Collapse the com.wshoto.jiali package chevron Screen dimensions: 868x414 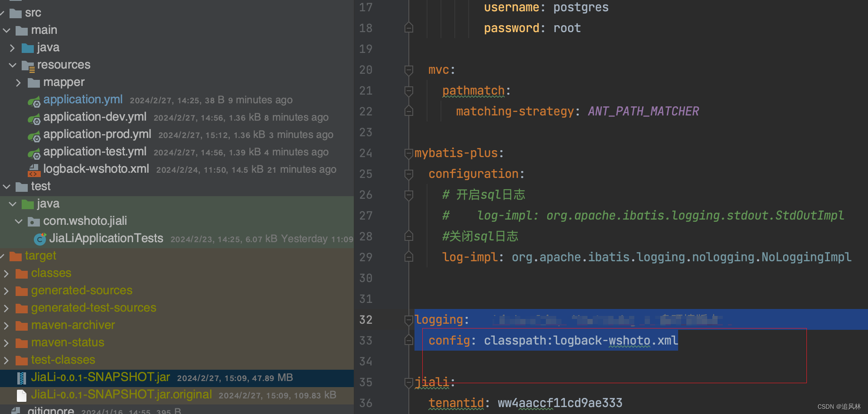point(19,221)
